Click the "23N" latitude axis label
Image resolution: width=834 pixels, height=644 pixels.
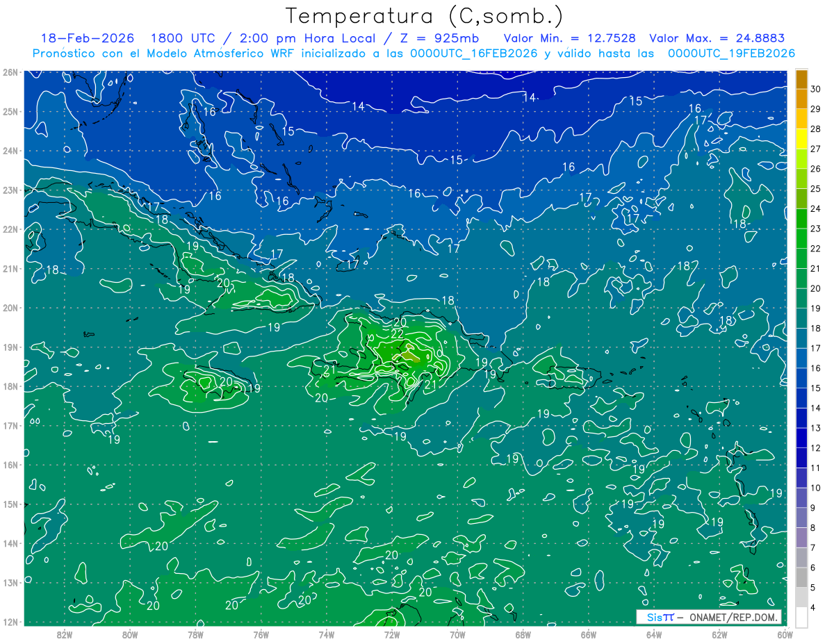coord(10,190)
